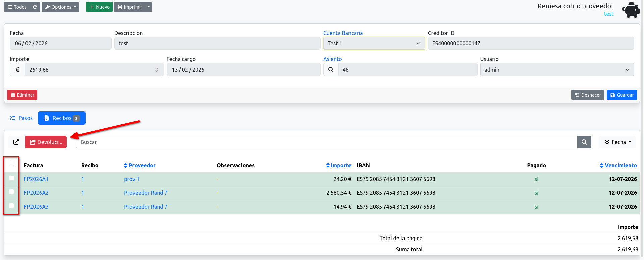Click the open-in-new-window icon in the Recibos toolbar
644x260 pixels.
coord(16,142)
